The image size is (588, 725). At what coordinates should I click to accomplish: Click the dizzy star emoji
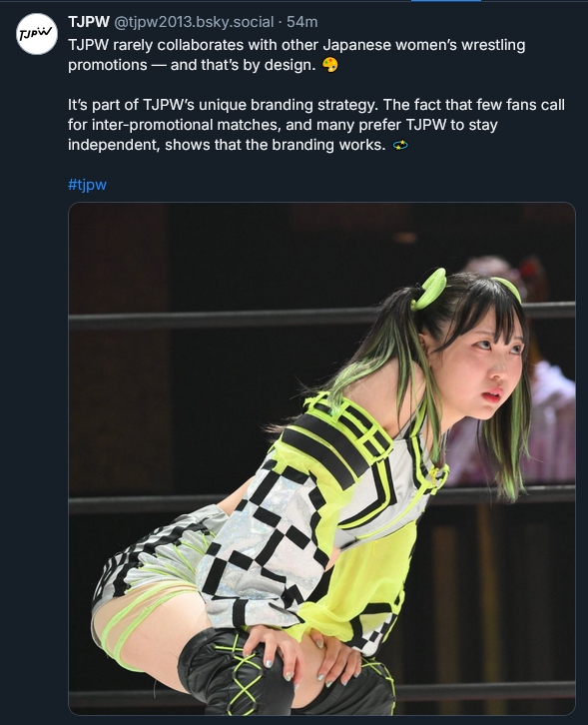pyautogui.click(x=400, y=145)
